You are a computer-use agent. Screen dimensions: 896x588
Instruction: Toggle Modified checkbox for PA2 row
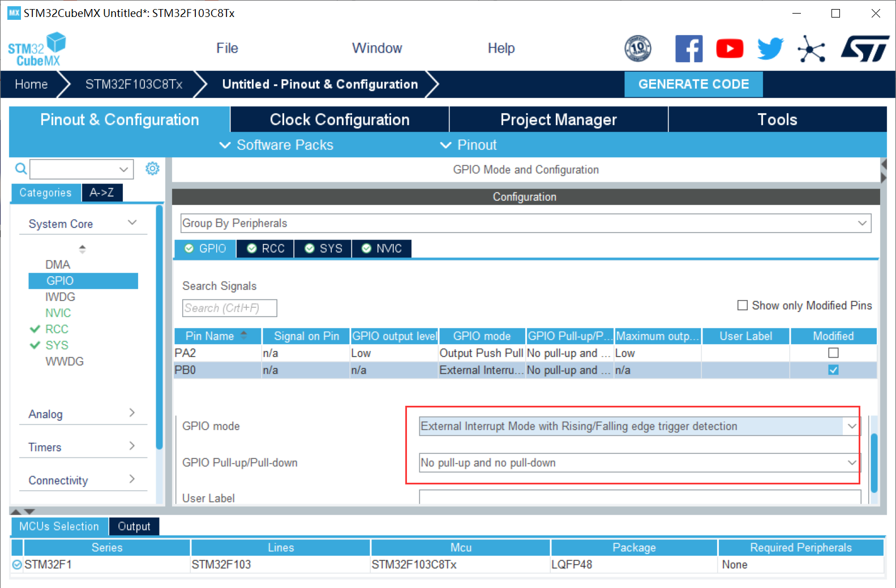pyautogui.click(x=833, y=353)
